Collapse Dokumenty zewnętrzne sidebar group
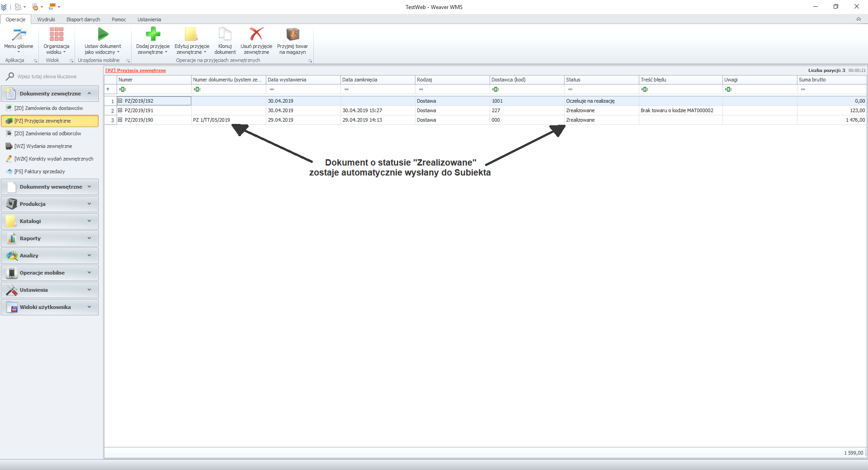868x470 pixels. pyautogui.click(x=89, y=94)
